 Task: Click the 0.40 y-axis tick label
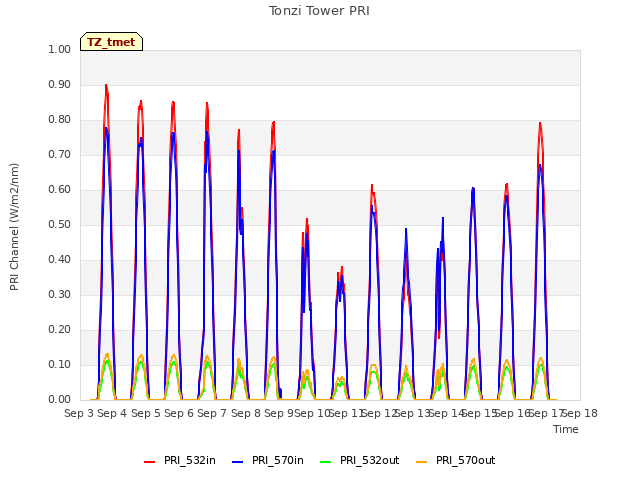(60, 260)
